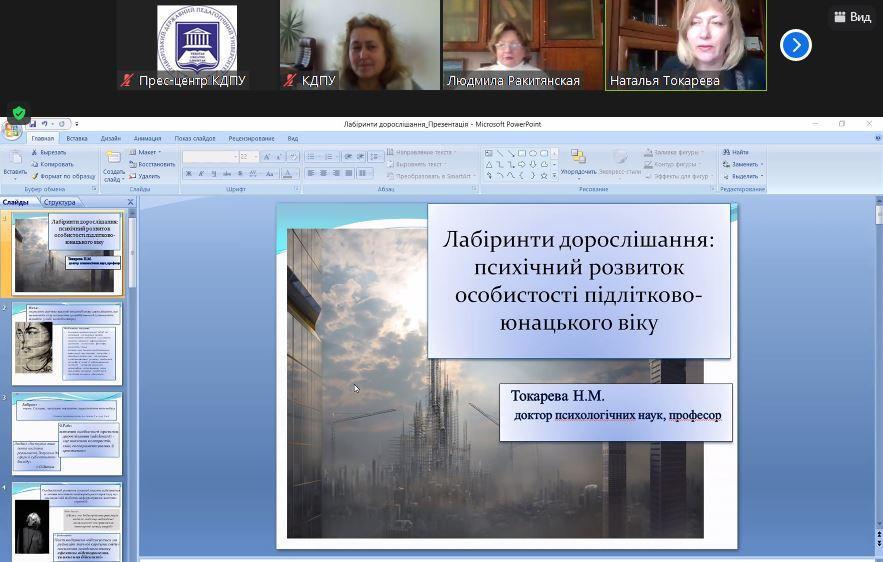Toggle bold text formatting
This screenshot has width=883, height=562.
point(188,174)
